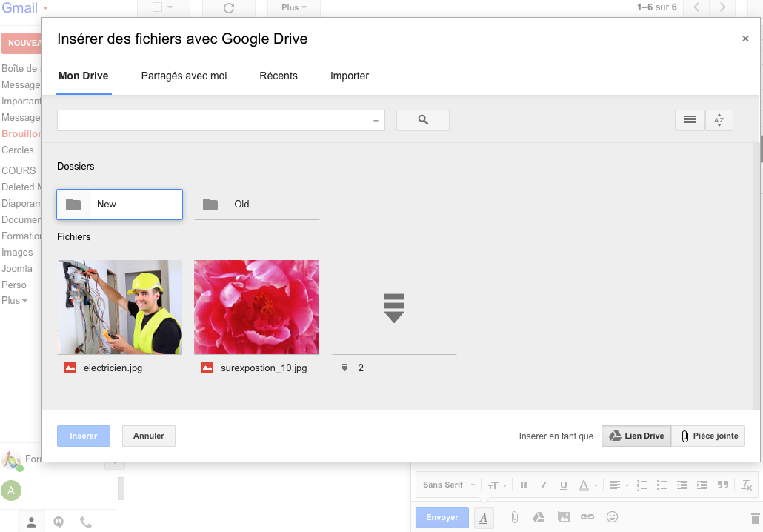Open the Perso label in sidebar
This screenshot has height=532, width=763.
click(13, 285)
